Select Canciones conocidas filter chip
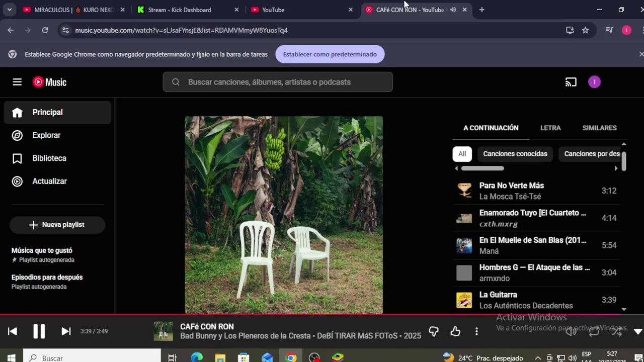 coord(515,154)
